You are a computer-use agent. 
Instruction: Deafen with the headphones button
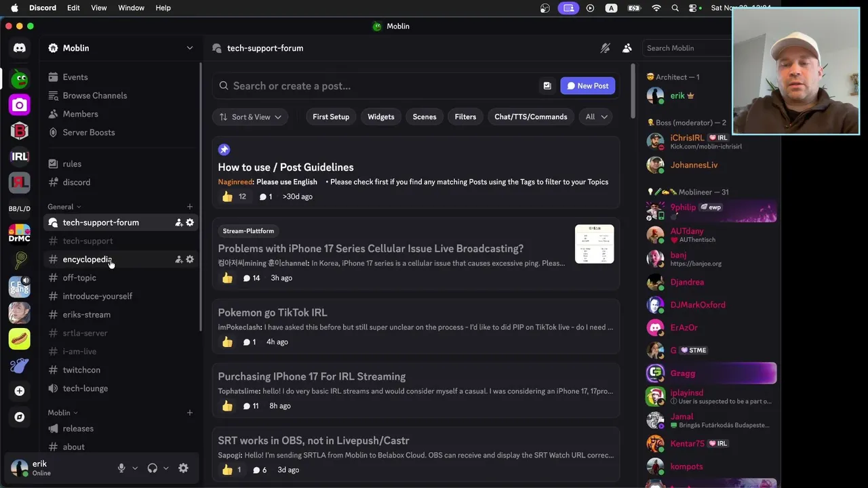[x=153, y=468]
